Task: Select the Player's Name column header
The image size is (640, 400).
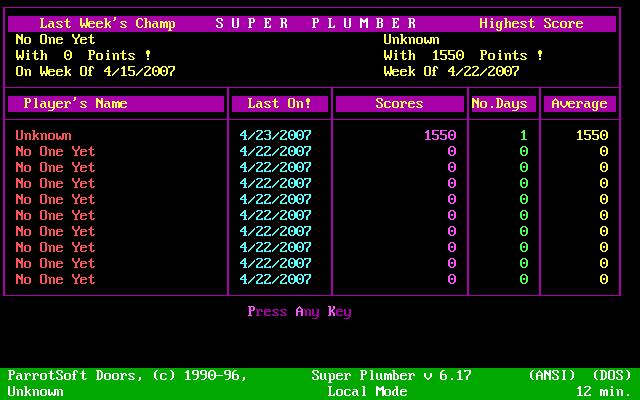Action: [x=116, y=104]
